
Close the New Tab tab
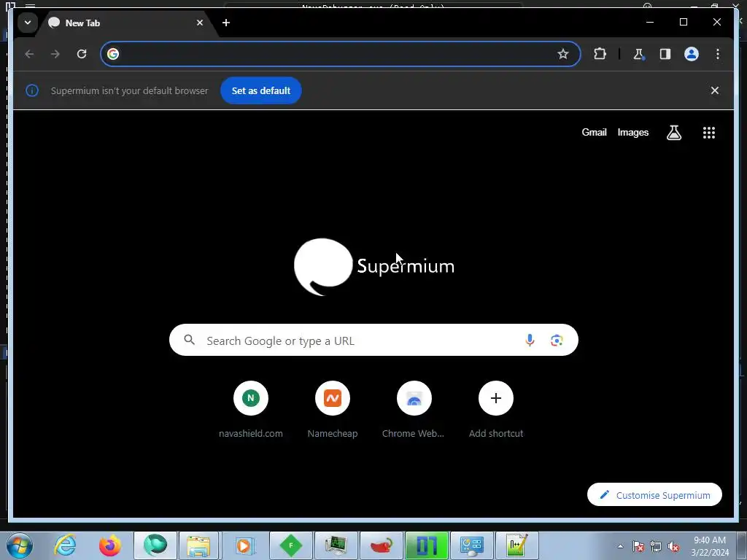(x=200, y=23)
